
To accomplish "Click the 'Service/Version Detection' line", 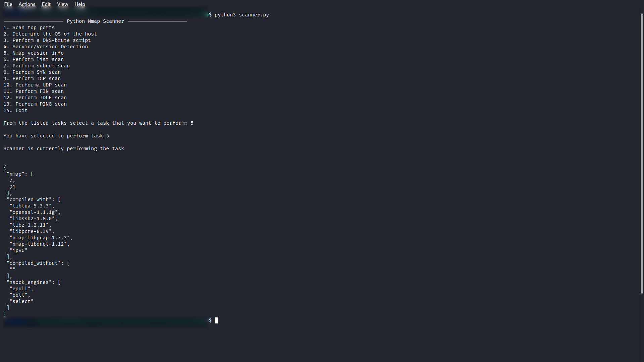I will (x=50, y=47).
